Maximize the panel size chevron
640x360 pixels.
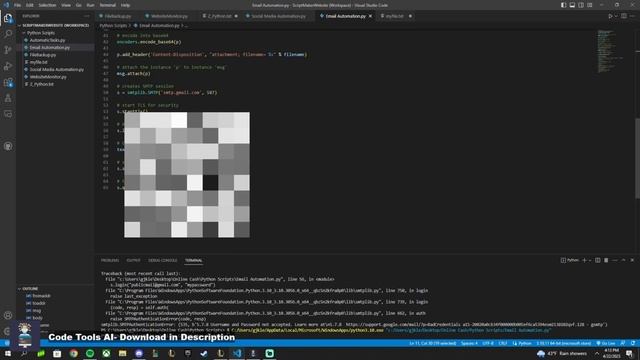coord(623,260)
